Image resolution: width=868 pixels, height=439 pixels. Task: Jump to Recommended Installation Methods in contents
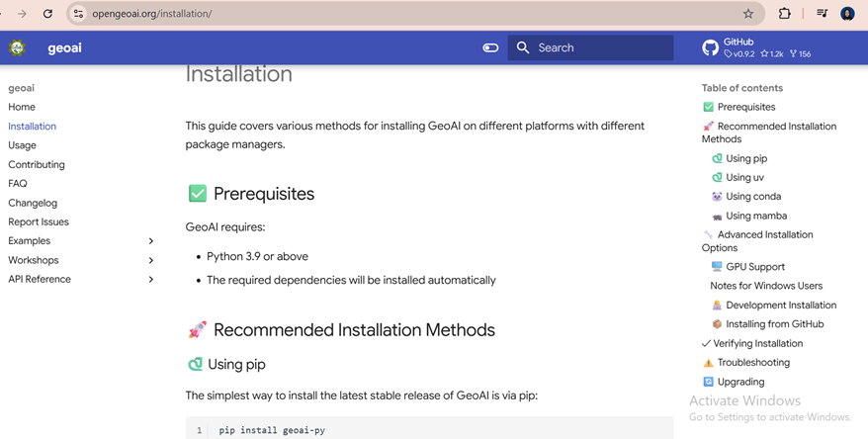click(x=769, y=132)
